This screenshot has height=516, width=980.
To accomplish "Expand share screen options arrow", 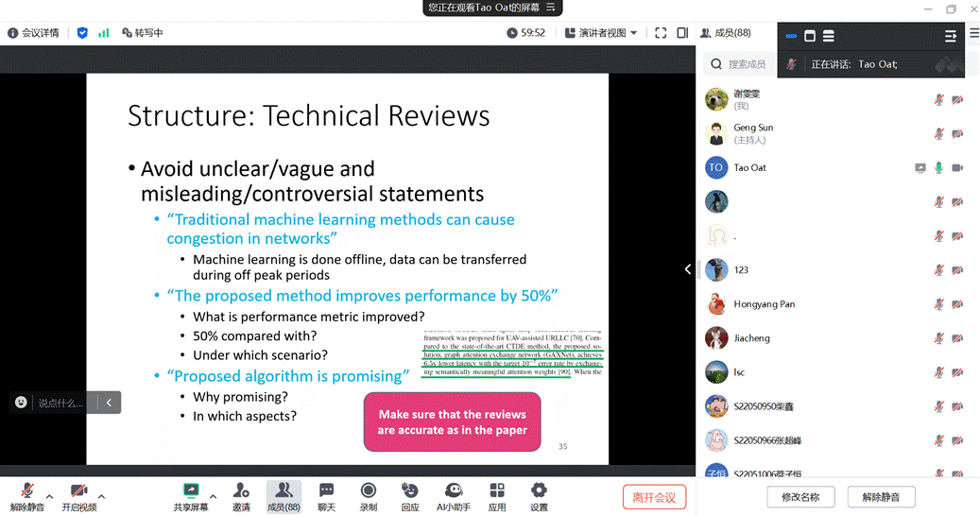I will coord(213,496).
